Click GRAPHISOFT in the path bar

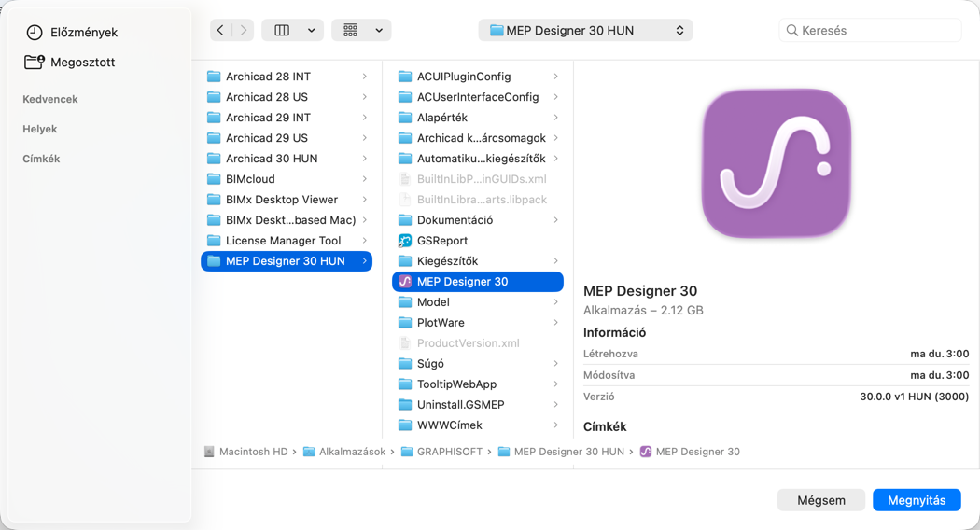[x=441, y=452]
